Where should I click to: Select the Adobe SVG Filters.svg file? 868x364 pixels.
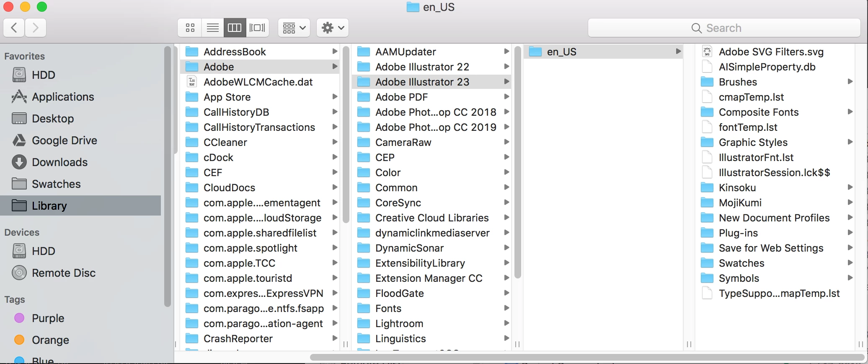775,52
